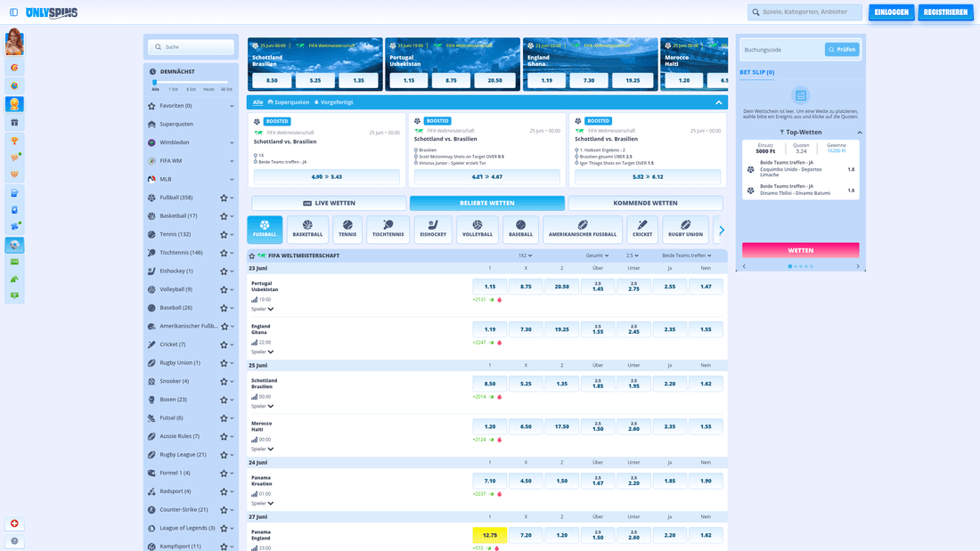Expand Spieler for England Ghana match
The height and width of the screenshot is (551, 980).
[263, 352]
